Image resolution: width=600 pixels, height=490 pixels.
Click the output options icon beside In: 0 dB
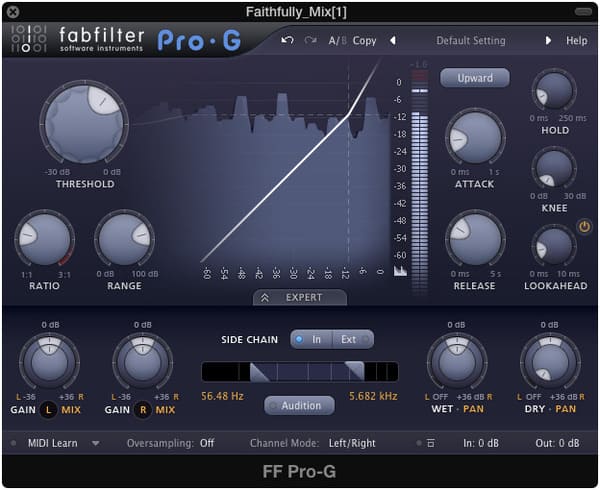pyautogui.click(x=431, y=443)
